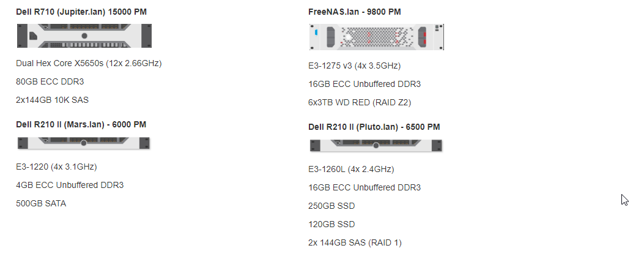Click the FreeNAS server rack image
Viewport: 644px width, 259px height.
[x=376, y=37]
